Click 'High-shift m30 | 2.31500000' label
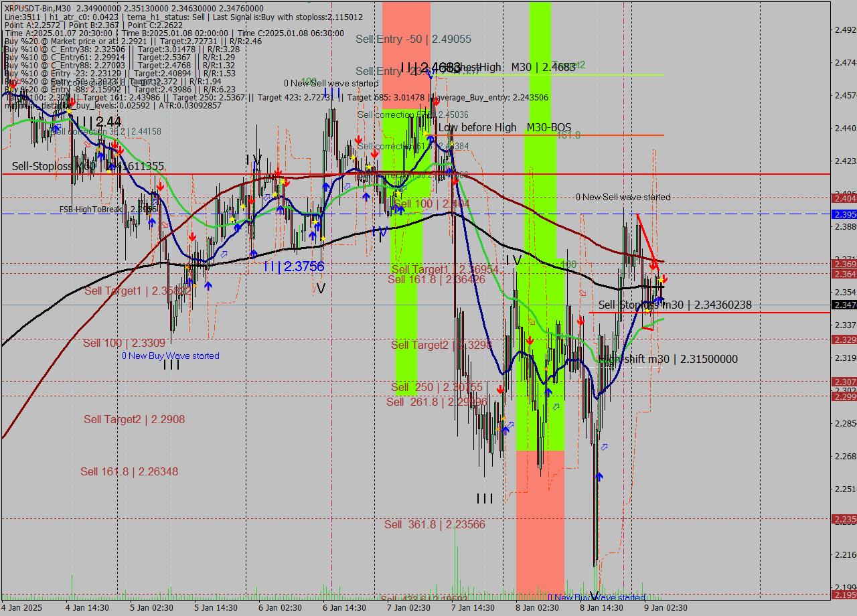Viewport: 857px width, 616px height. click(x=668, y=359)
